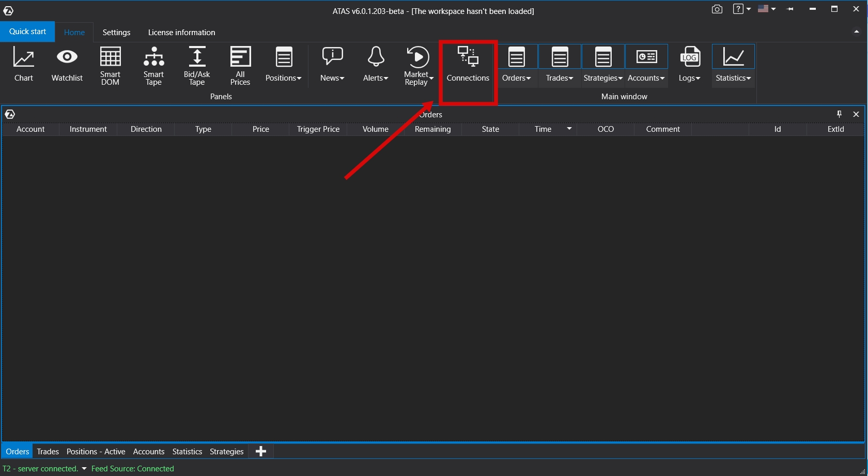The width and height of the screenshot is (868, 476).
Task: Pin the Orders panel
Action: (839, 114)
